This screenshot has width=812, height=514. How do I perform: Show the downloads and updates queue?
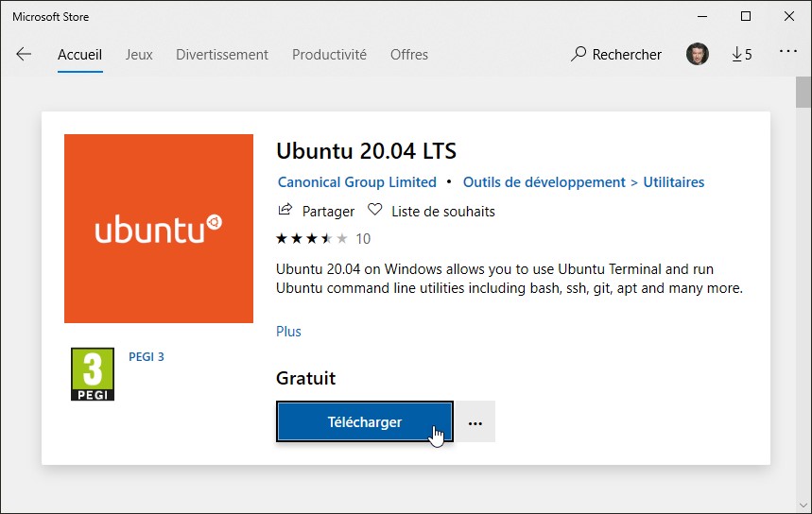742,55
